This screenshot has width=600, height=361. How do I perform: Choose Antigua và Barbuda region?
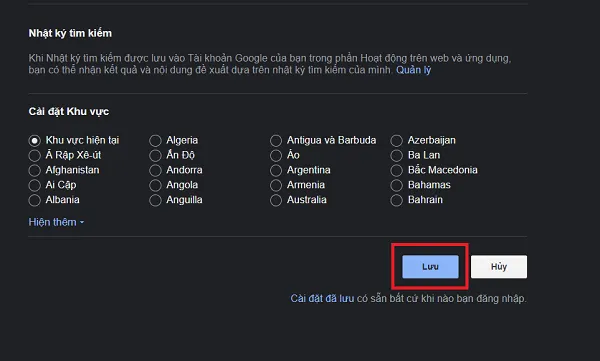pyautogui.click(x=276, y=140)
